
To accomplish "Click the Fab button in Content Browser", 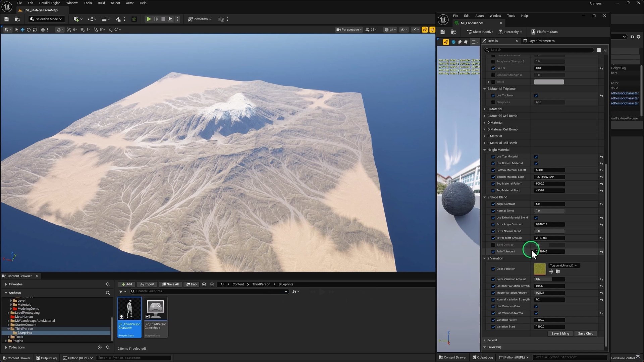I will pyautogui.click(x=191, y=284).
